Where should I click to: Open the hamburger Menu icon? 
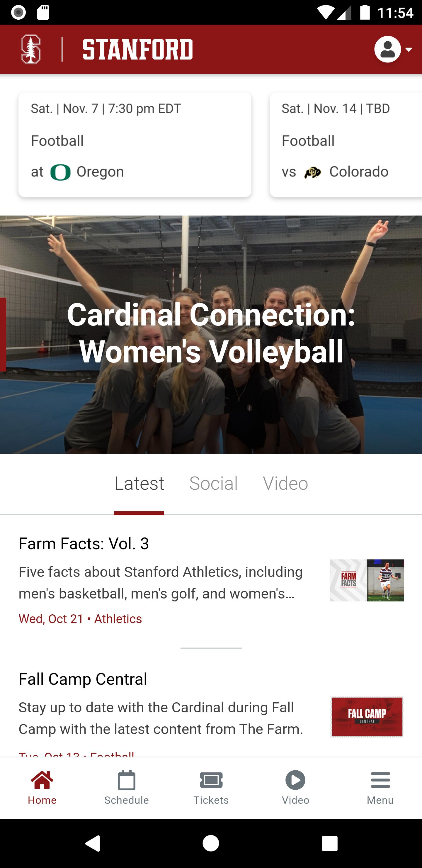tap(380, 780)
